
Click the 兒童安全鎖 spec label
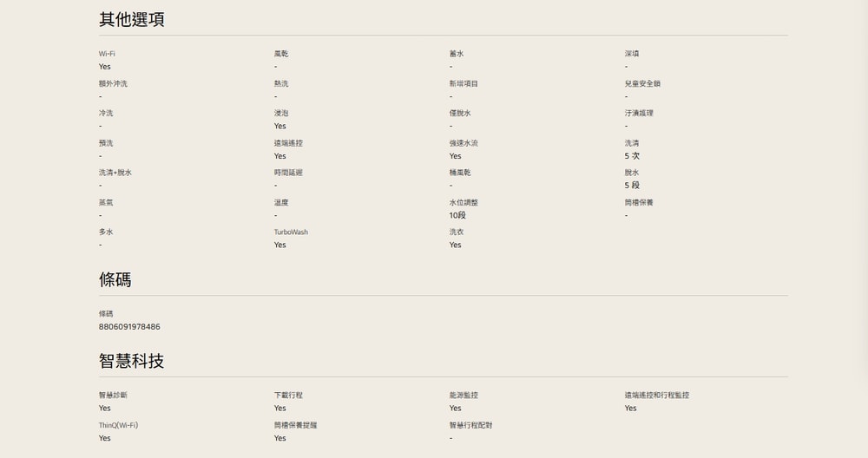642,83
